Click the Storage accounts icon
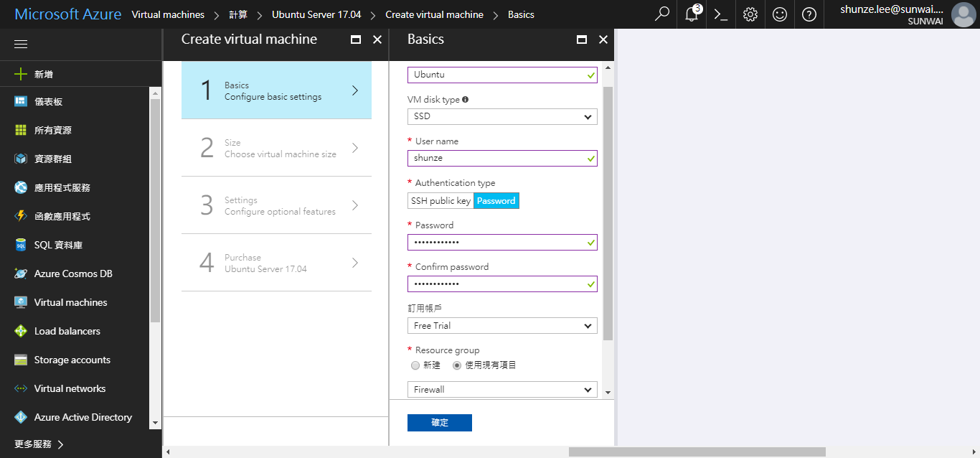The height and width of the screenshot is (458, 980). [x=21, y=360]
